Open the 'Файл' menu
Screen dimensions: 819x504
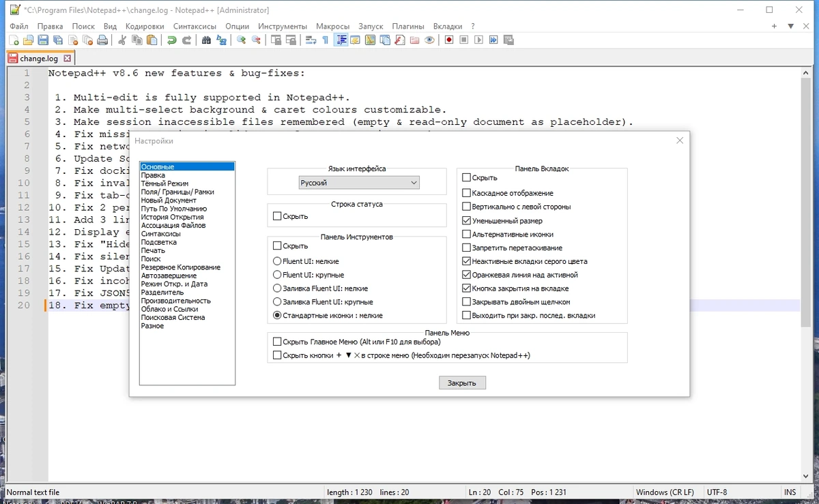tap(19, 27)
